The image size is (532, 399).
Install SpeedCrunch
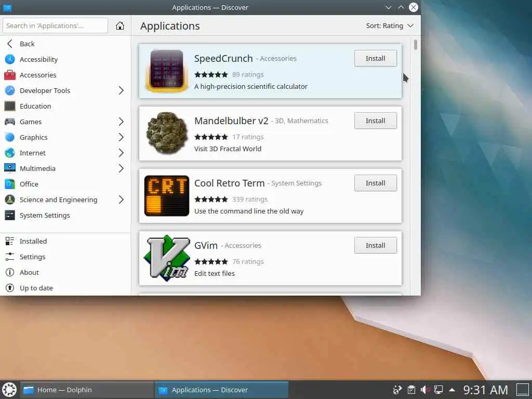point(375,58)
